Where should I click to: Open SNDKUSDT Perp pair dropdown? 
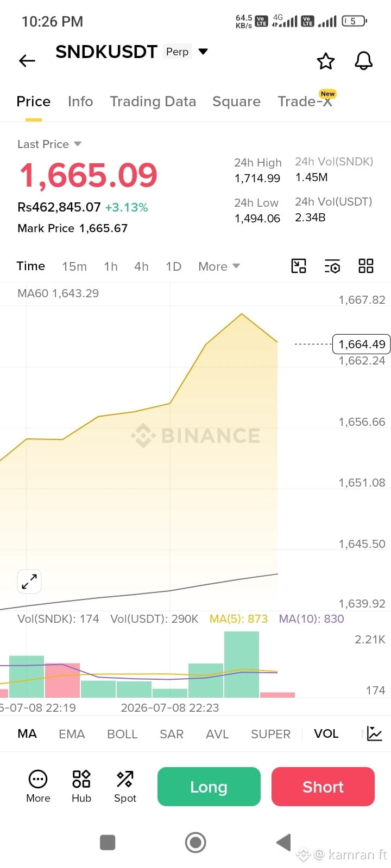(131, 52)
